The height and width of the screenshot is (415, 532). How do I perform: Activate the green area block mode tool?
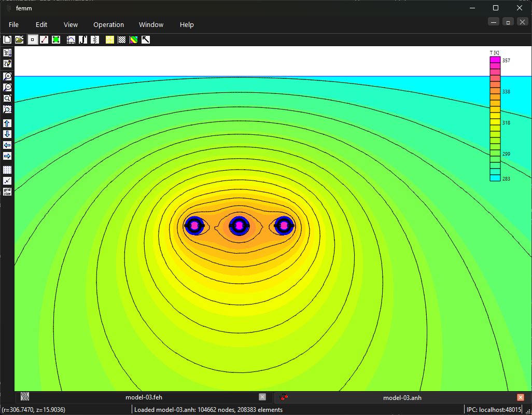tap(56, 40)
